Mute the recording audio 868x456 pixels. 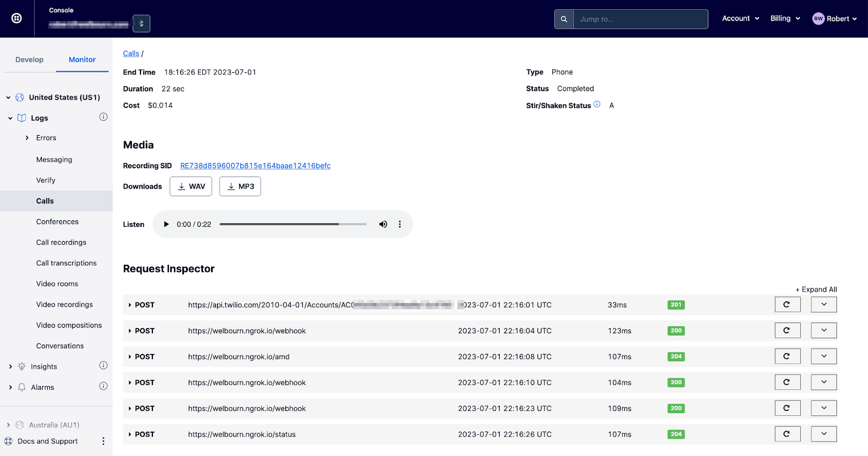[x=383, y=224]
